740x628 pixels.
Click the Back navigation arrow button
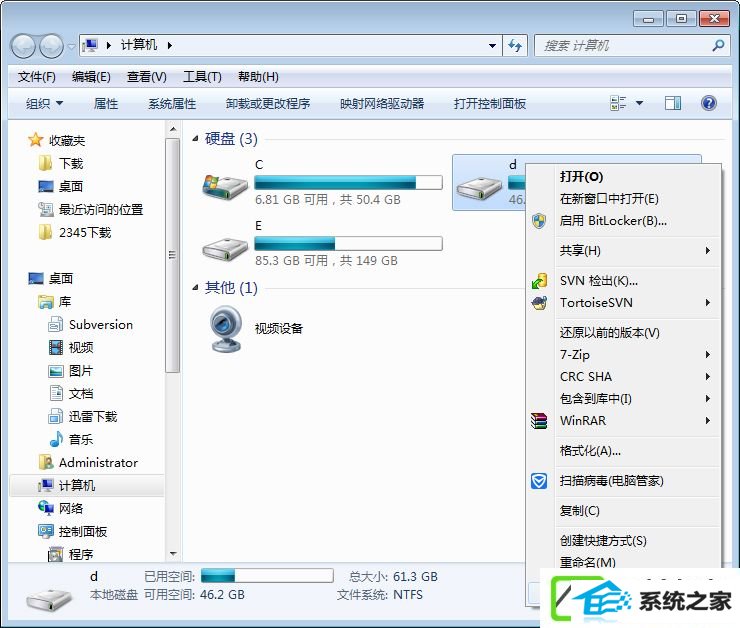coord(23,46)
